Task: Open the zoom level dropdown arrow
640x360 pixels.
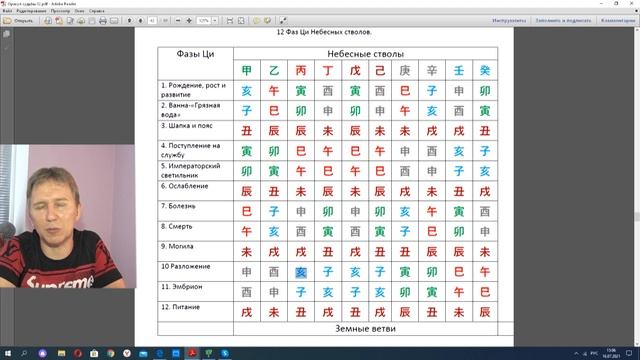Action: [x=215, y=20]
